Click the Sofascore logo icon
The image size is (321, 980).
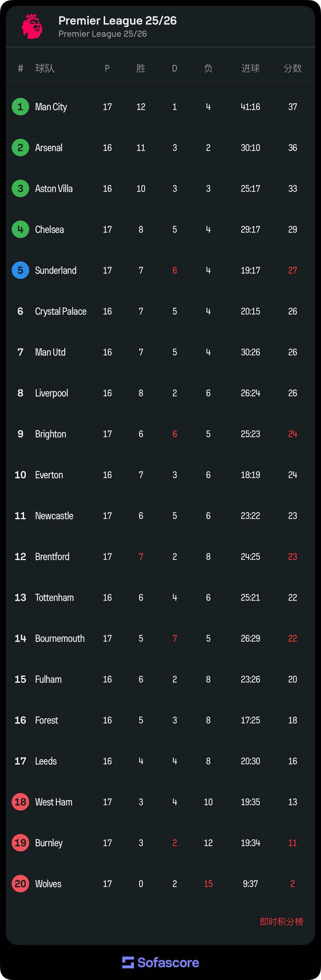(x=128, y=962)
